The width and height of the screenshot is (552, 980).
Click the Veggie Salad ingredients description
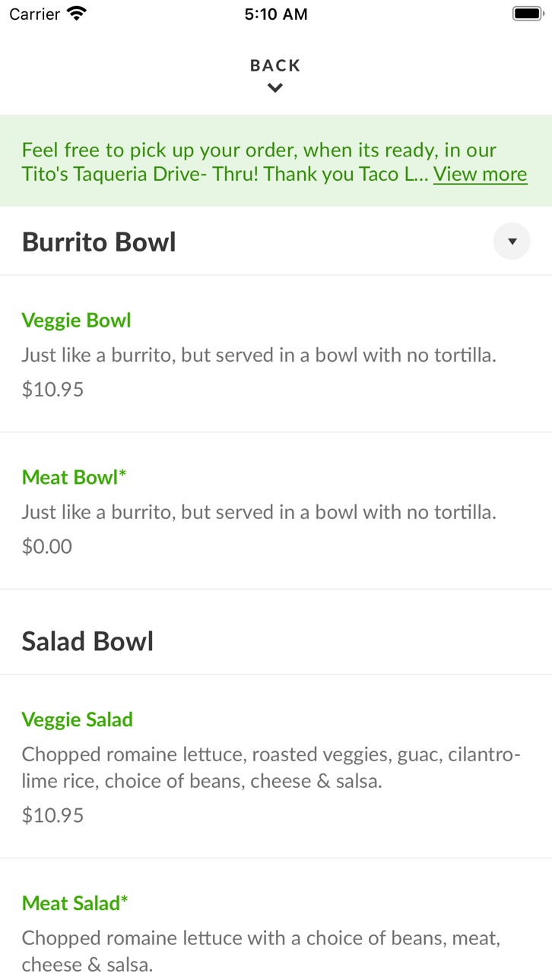coord(271,767)
